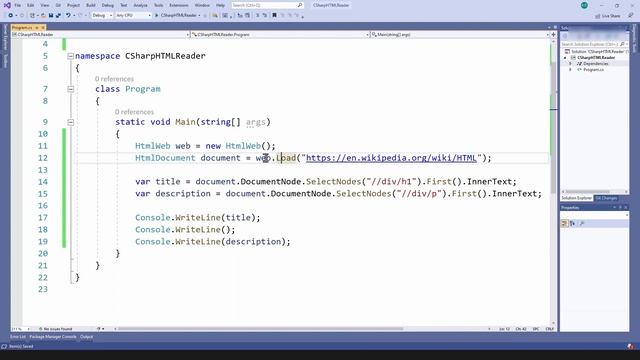This screenshot has height=360, width=640.
Task: Open the Project menu
Action: 73,5
